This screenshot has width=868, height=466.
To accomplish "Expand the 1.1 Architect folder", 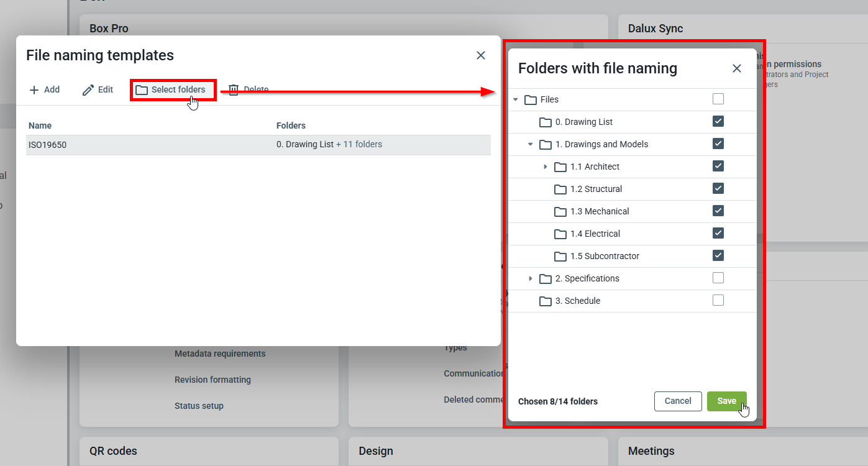I will pos(545,167).
